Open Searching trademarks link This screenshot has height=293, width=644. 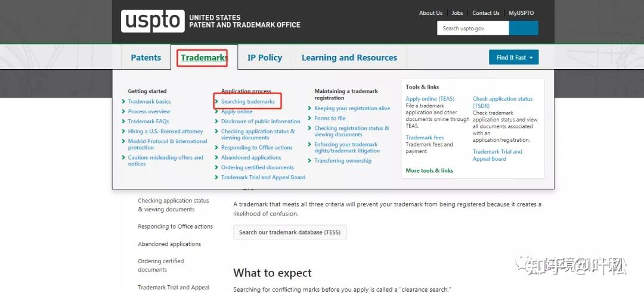(247, 101)
